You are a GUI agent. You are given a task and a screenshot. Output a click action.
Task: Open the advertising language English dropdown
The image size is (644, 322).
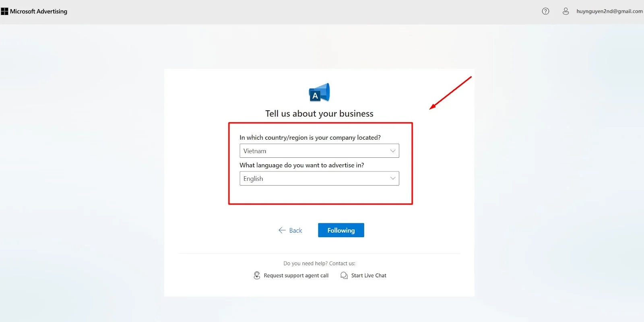[319, 178]
